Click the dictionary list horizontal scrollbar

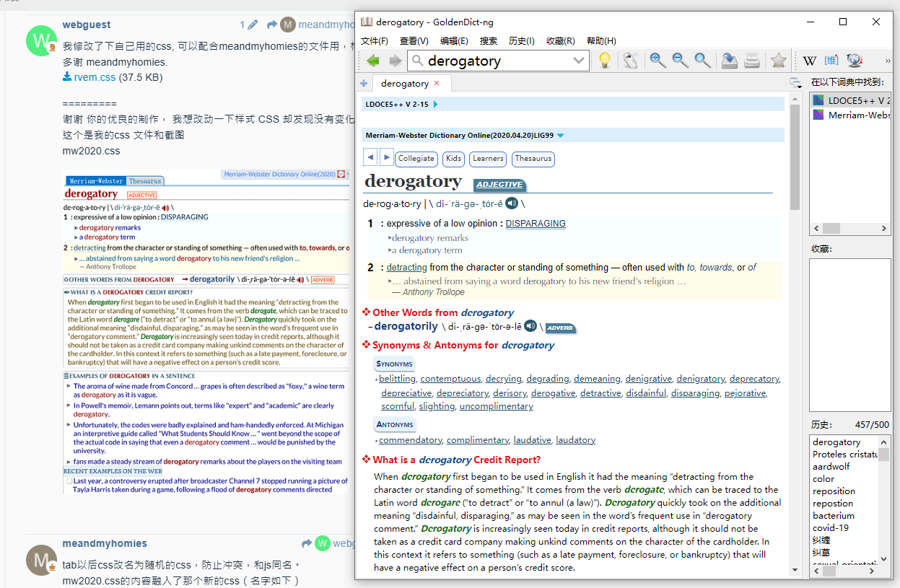[x=850, y=228]
